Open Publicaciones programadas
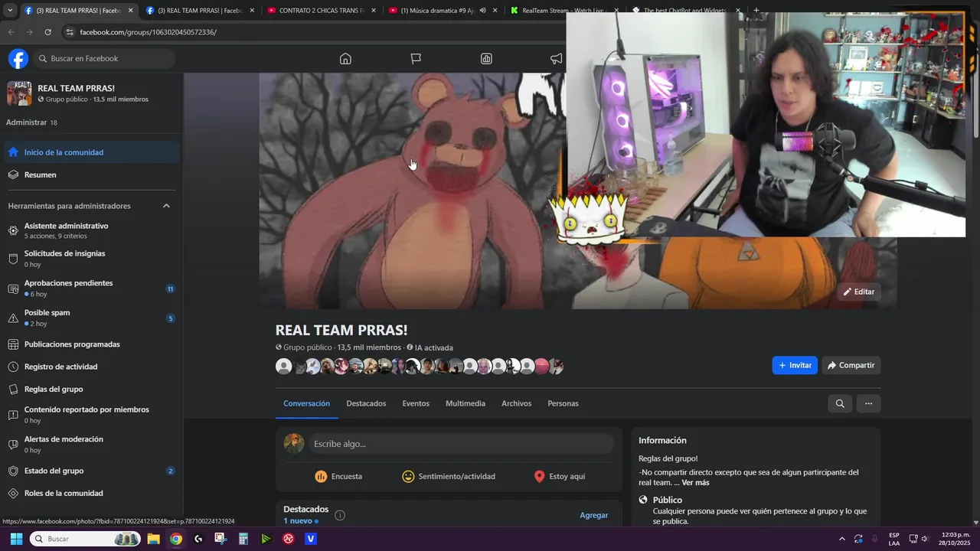 point(92,344)
